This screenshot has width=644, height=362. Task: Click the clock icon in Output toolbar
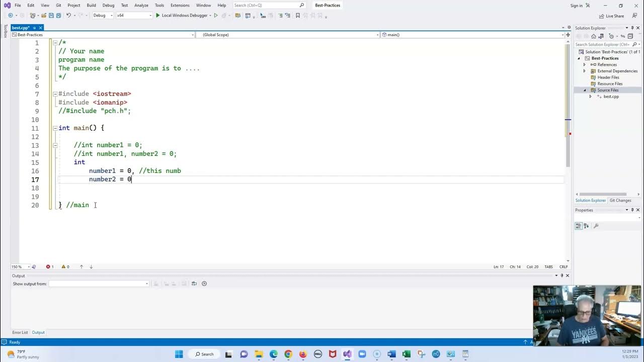click(204, 284)
